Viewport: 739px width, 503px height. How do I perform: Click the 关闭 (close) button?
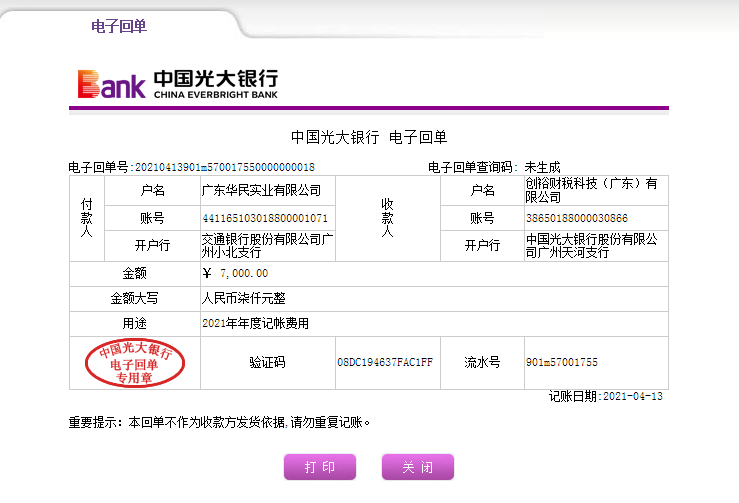click(x=418, y=467)
